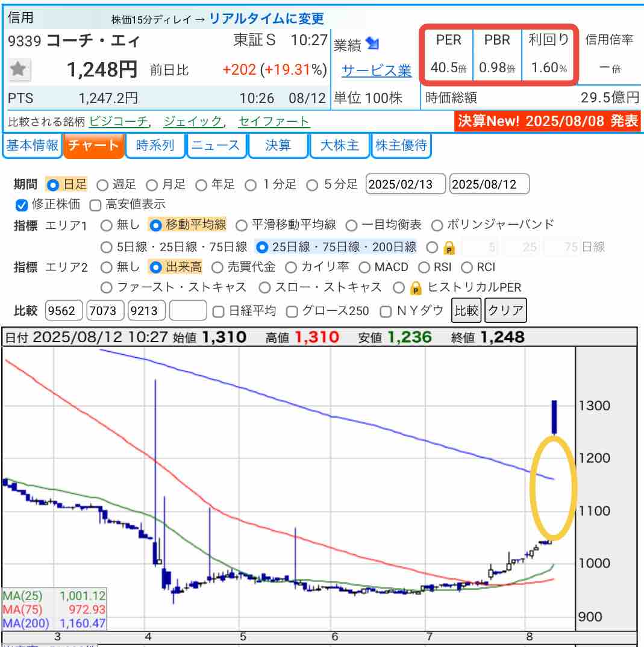Select ファースト・ストキャス indicator
Viewport: 644px width, 647px height.
[x=107, y=287]
